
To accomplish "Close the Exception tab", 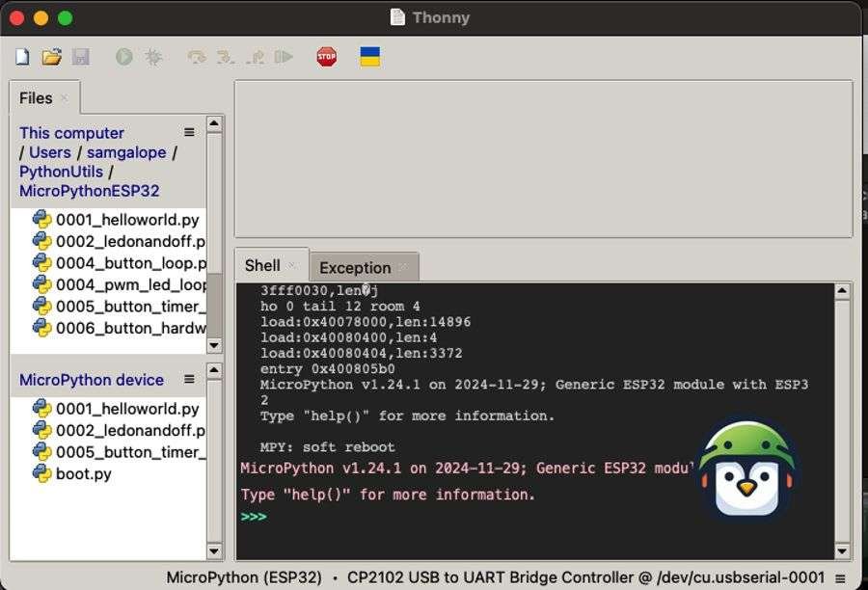I will coord(403,267).
